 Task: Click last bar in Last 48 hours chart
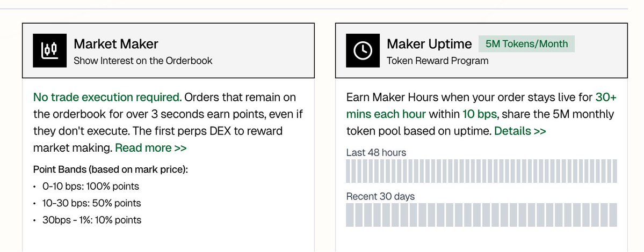[614, 171]
